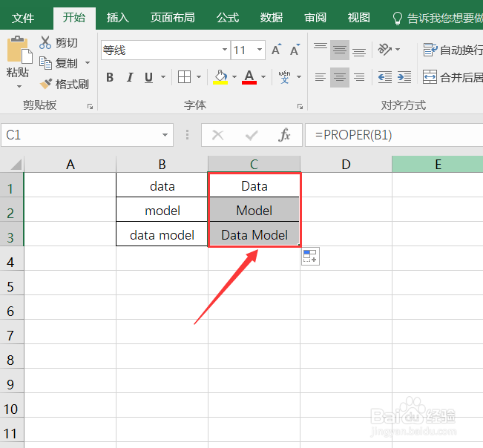Toggle Wrap Text (自动换行)
Screen dimensions: 483x448
(453, 50)
